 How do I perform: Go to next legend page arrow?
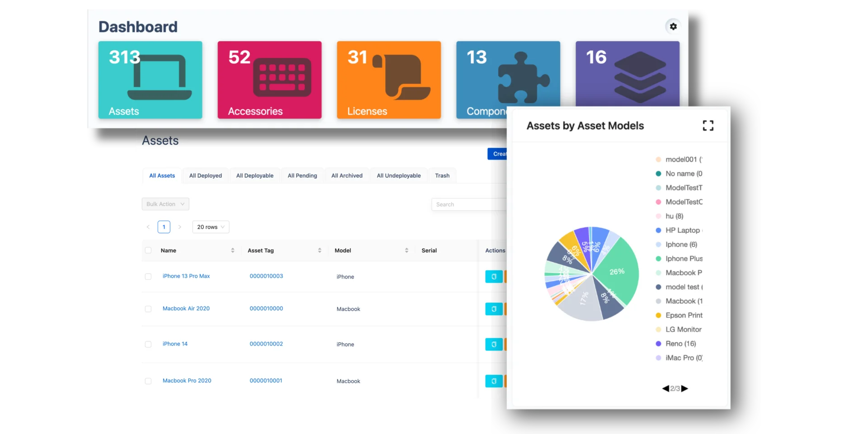684,388
